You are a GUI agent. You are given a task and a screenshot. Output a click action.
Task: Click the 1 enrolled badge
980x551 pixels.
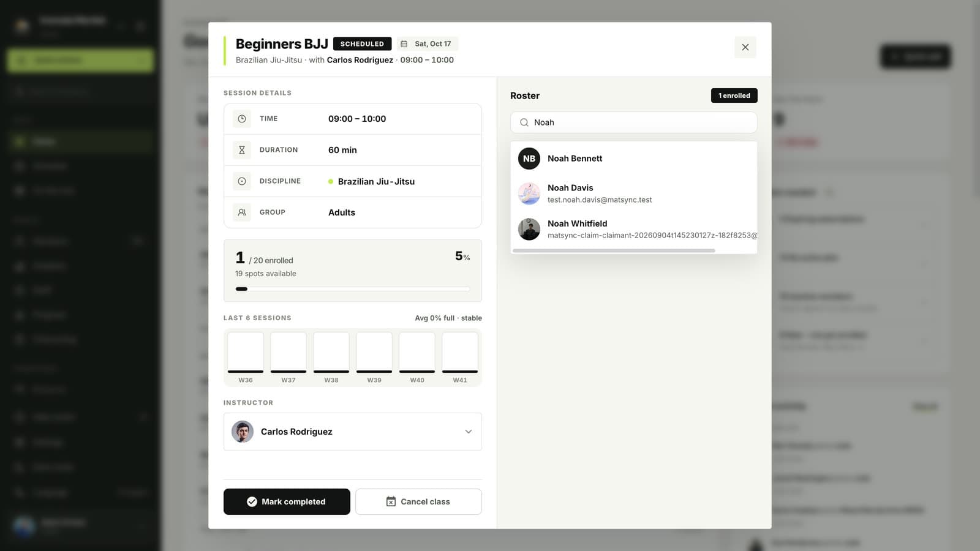click(x=734, y=96)
